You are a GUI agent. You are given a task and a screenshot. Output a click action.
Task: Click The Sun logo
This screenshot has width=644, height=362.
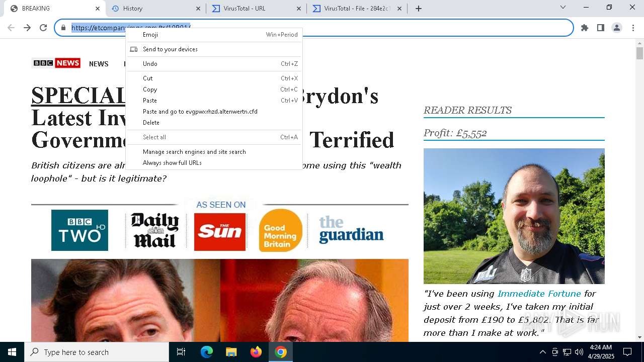point(220,232)
